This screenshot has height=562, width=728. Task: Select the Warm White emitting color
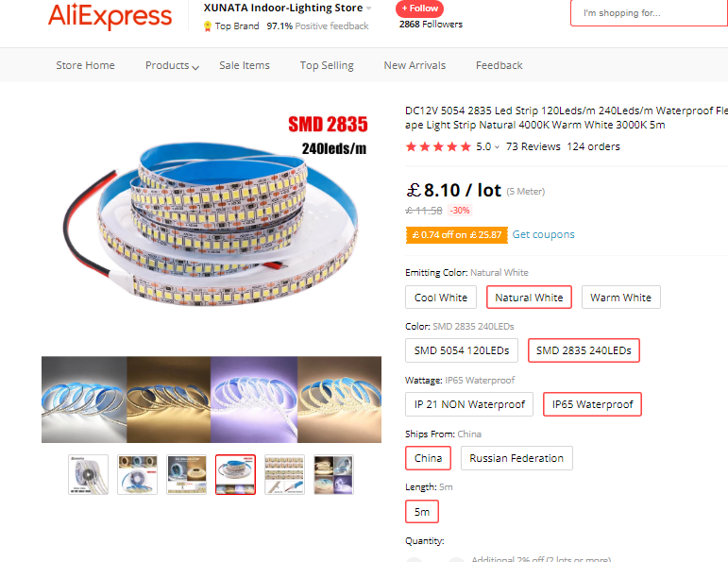(x=620, y=298)
